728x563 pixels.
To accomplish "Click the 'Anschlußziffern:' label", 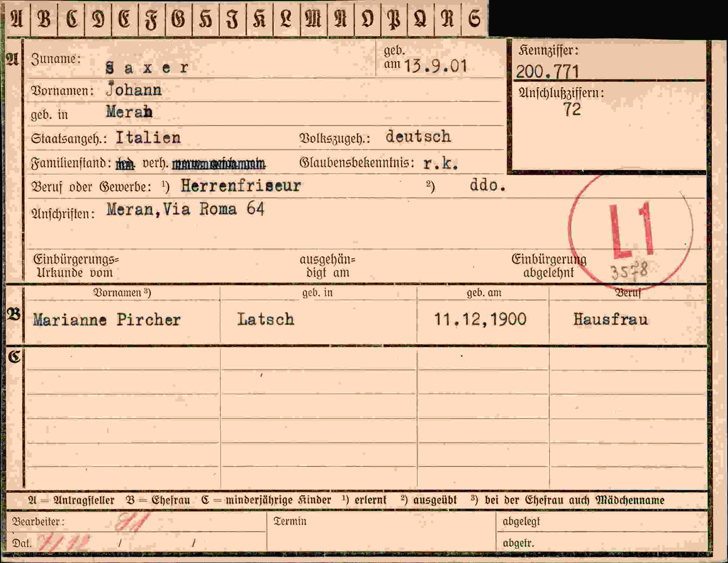I will coord(561,92).
